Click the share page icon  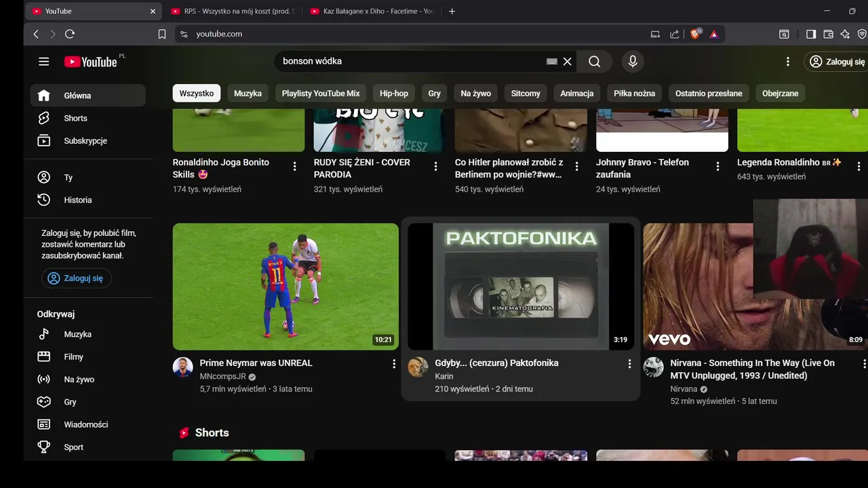675,34
